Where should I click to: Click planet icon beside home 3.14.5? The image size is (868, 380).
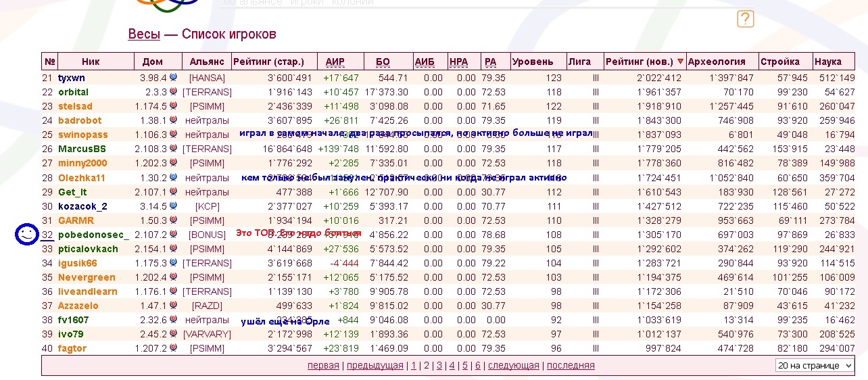(174, 206)
